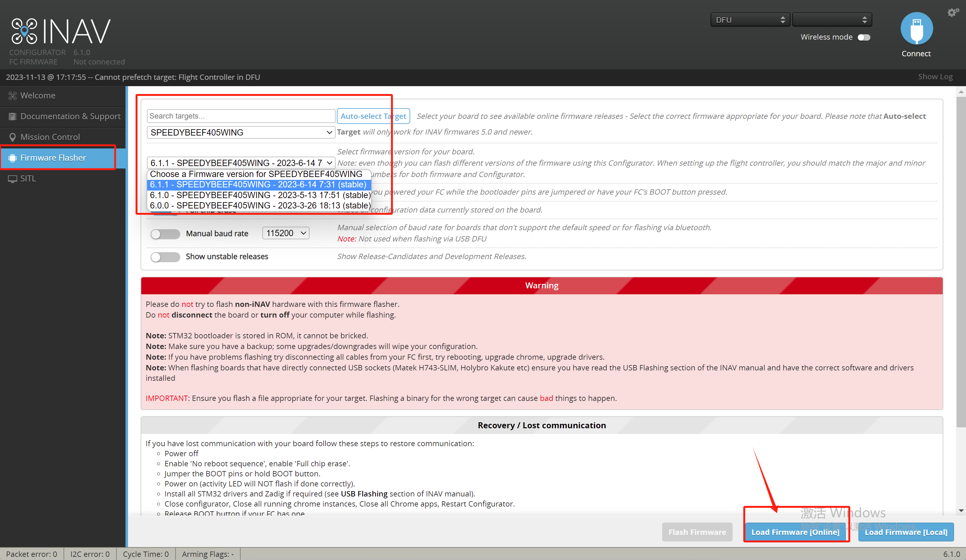Click the Show Log link

tap(935, 77)
